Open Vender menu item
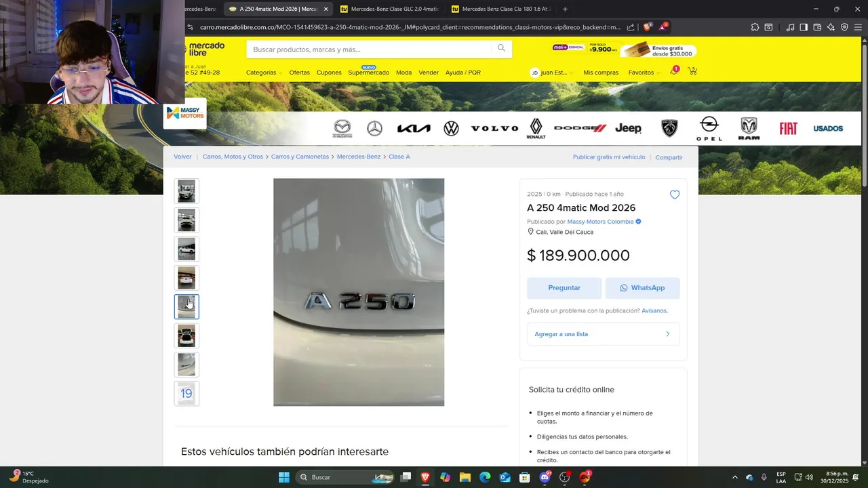 [429, 73]
